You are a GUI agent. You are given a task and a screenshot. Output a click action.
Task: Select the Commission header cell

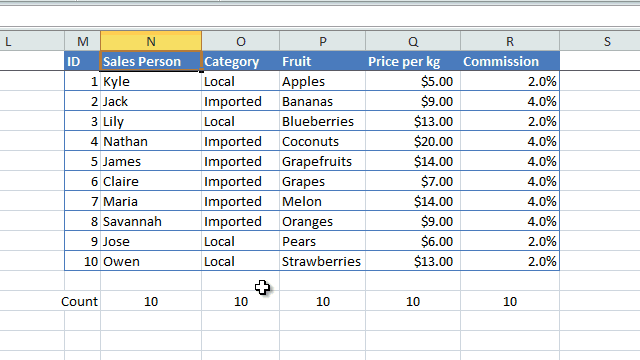point(510,61)
